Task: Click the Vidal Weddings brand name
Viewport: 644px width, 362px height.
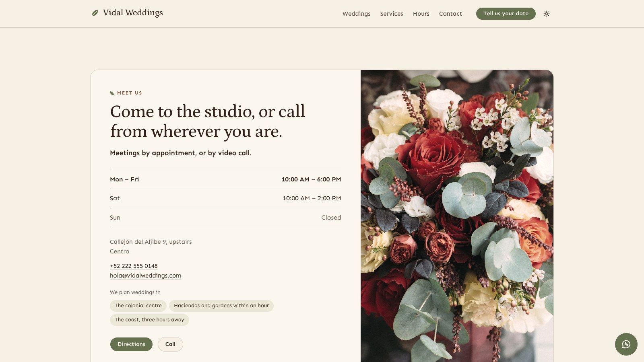Action: pyautogui.click(x=133, y=13)
